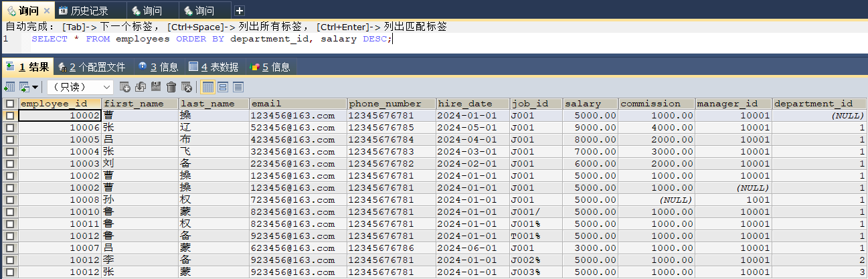
Task: Check the checkbox for row 10005
Action: [x=9, y=140]
